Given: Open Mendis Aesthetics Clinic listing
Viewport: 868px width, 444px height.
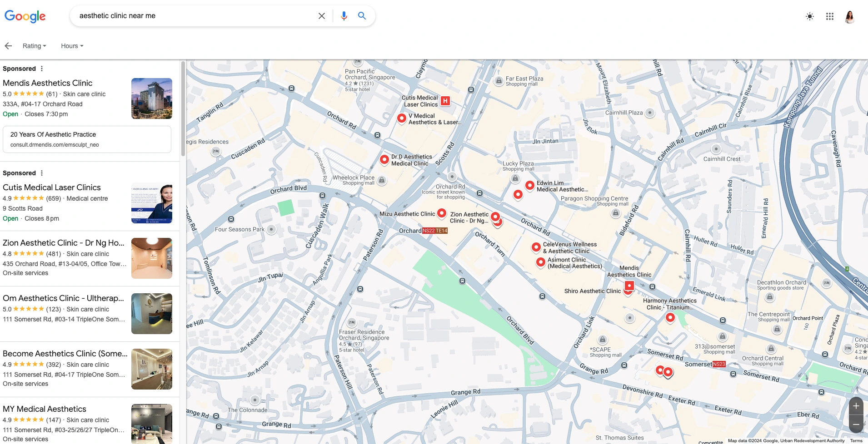Looking at the screenshot, I should coord(48,83).
